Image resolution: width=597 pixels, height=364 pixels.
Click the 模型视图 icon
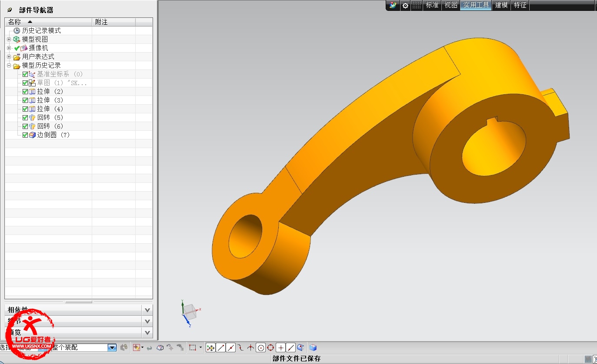(x=17, y=39)
